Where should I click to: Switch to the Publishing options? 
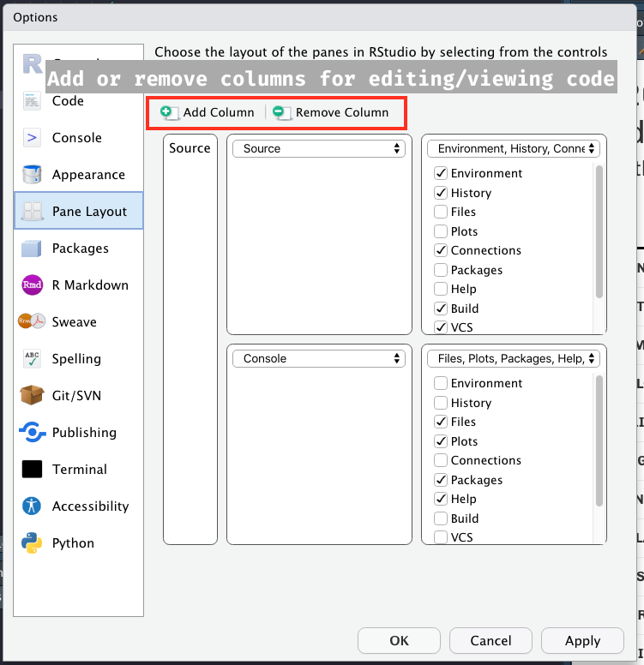[79, 432]
